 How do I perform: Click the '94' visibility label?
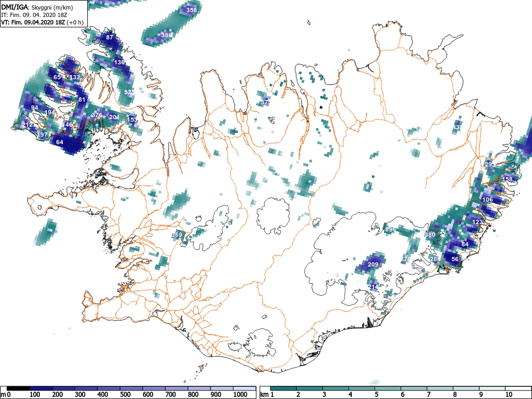35,107
